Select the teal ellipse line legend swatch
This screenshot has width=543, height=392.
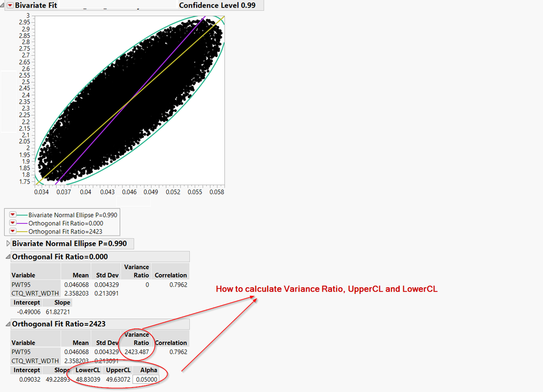coord(22,215)
